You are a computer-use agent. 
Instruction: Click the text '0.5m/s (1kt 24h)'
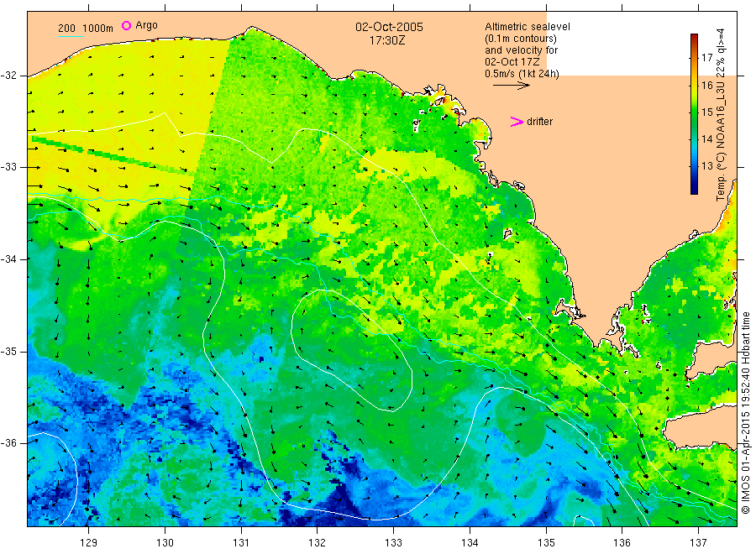[522, 74]
